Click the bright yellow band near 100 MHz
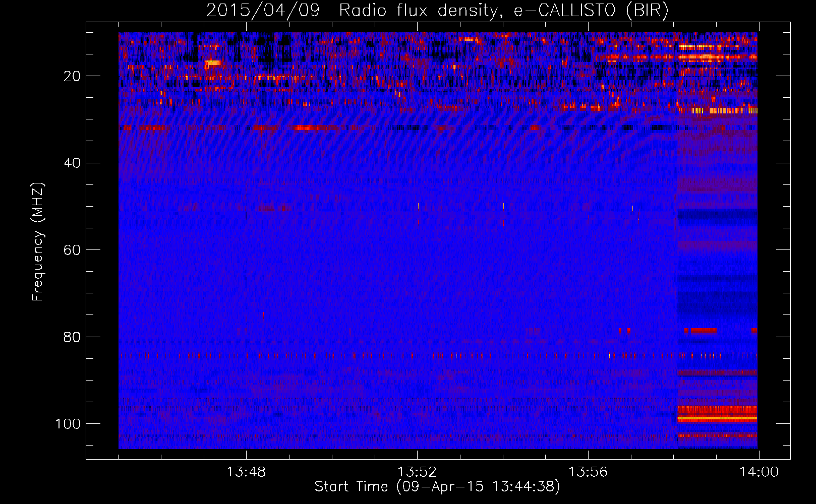 point(717,418)
